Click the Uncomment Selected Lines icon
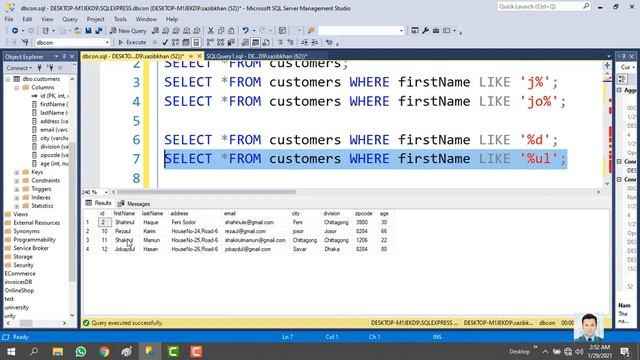This screenshot has height=360, width=640. (290, 42)
